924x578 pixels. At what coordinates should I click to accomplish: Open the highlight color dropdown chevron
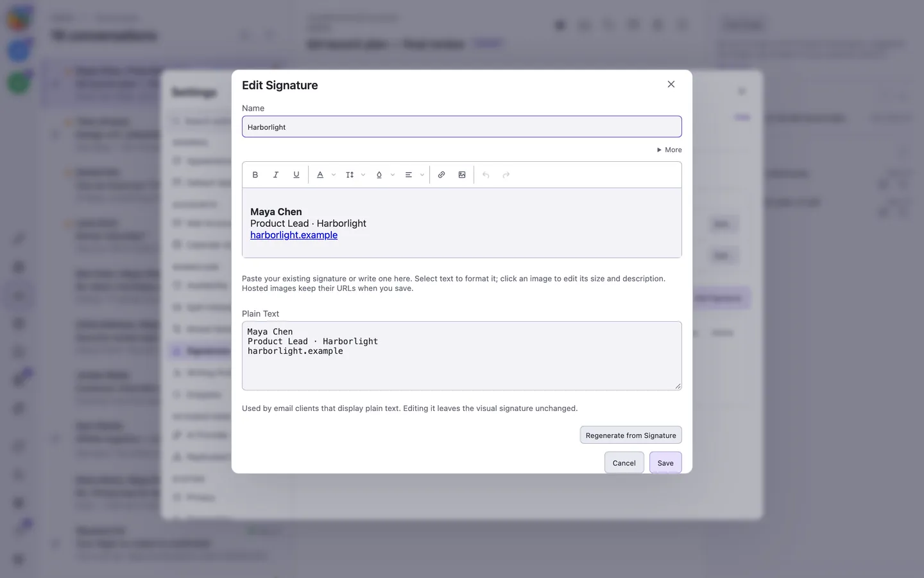[x=393, y=175]
